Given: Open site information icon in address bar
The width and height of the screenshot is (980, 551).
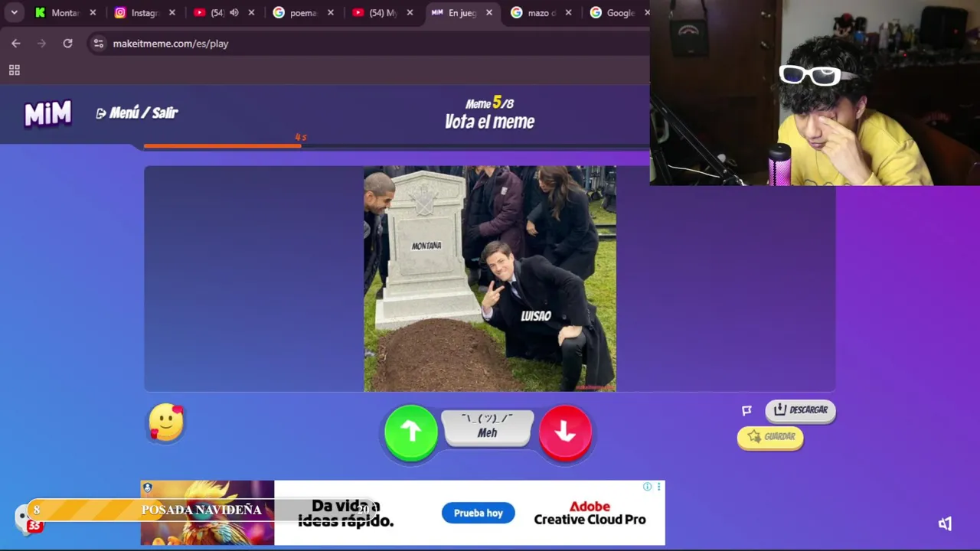Looking at the screenshot, I should point(98,44).
